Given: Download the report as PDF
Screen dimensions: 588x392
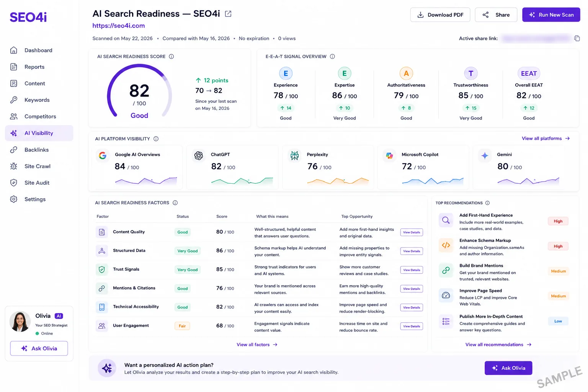Looking at the screenshot, I should point(440,15).
